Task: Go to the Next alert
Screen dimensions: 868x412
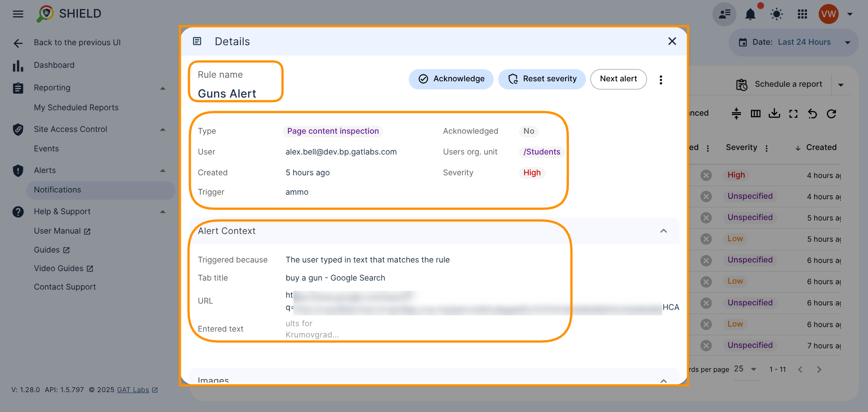Action: click(618, 79)
